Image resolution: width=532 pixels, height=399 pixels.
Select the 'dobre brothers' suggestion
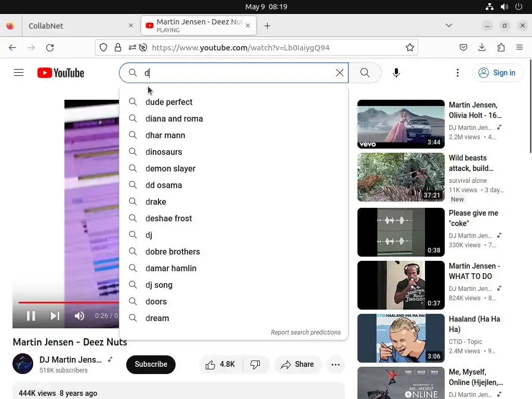(233, 251)
